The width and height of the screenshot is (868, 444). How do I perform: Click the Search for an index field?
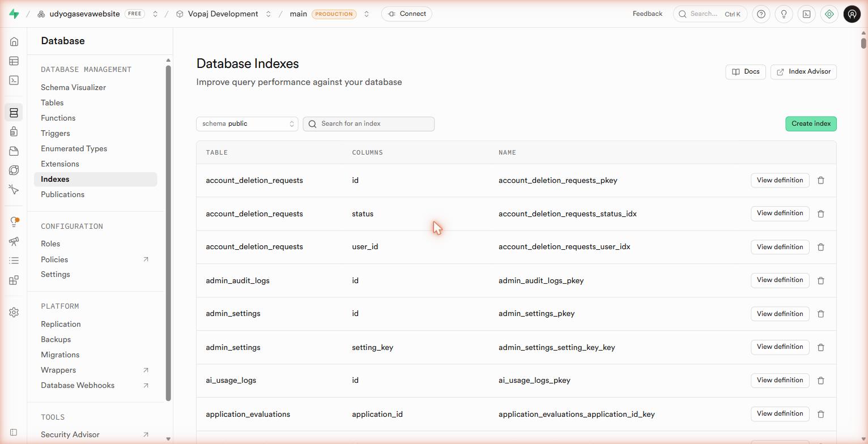click(369, 123)
